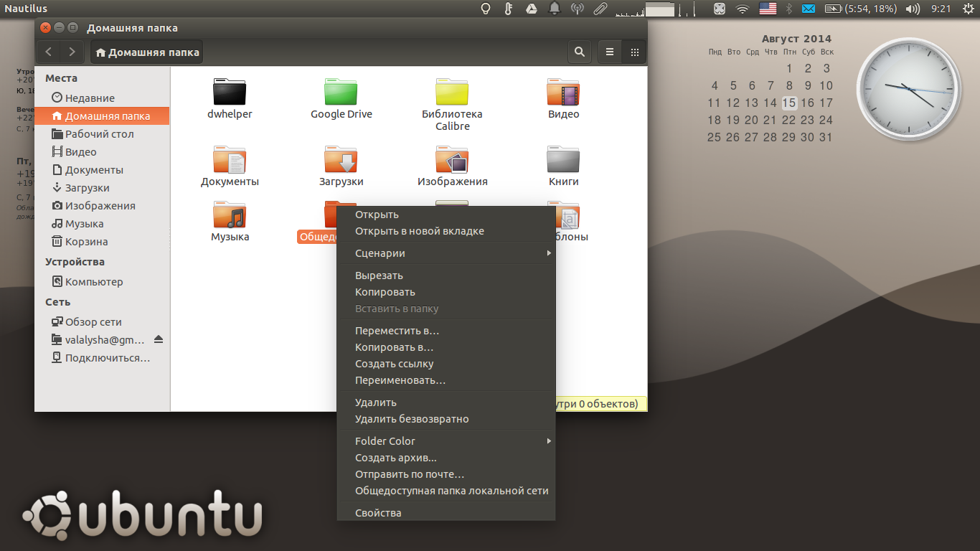The image size is (980, 551).
Task: Go back with the left arrow button
Action: click(x=49, y=52)
